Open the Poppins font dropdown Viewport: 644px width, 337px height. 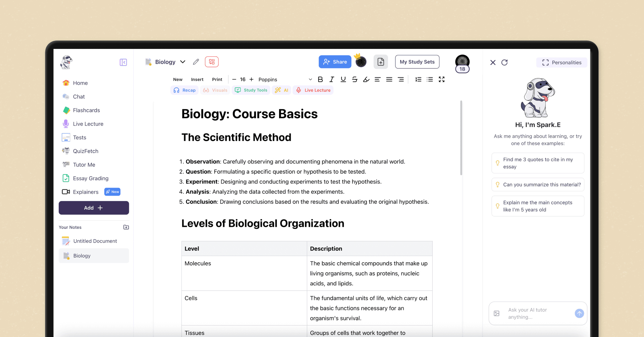pyautogui.click(x=268, y=79)
